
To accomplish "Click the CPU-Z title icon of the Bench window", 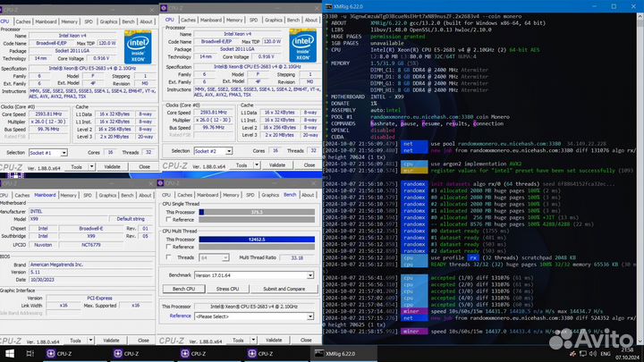I will 161,183.
